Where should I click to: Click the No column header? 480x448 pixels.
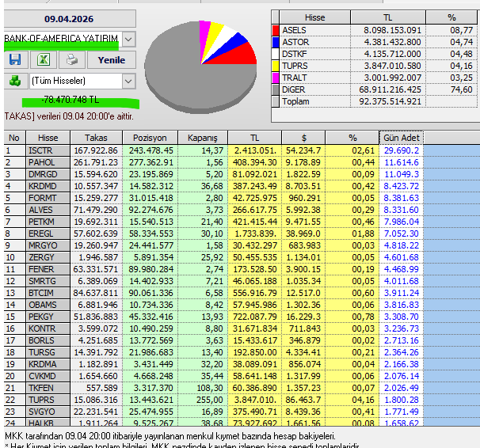point(14,138)
